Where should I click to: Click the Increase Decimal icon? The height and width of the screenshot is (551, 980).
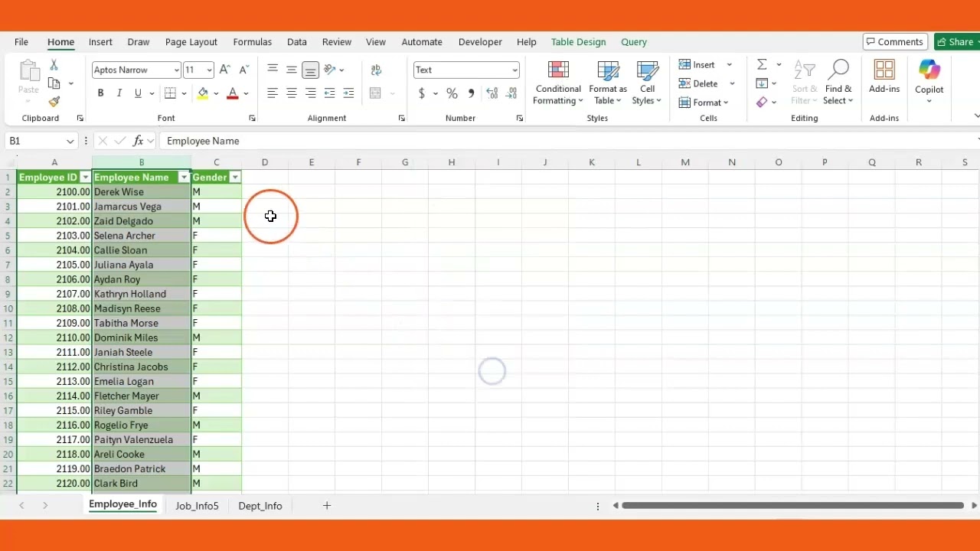(492, 93)
